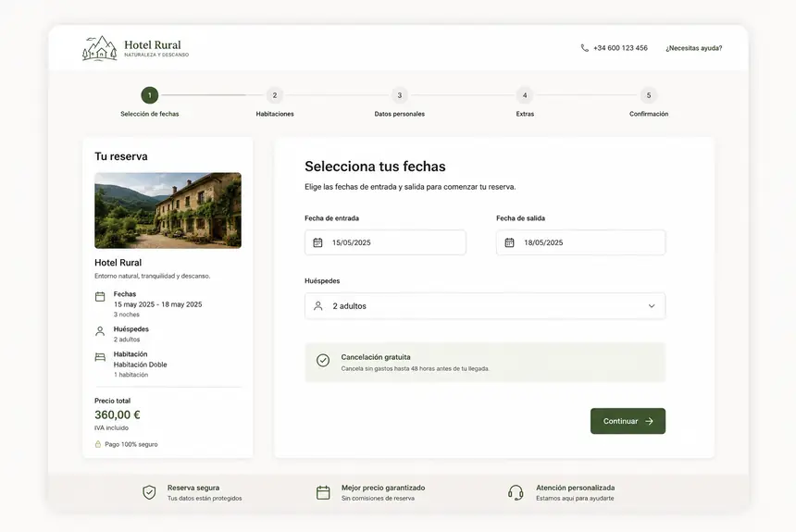Image resolution: width=796 pixels, height=532 pixels.
Task: Click the progress line between steps 1 and 2
Action: pos(212,95)
